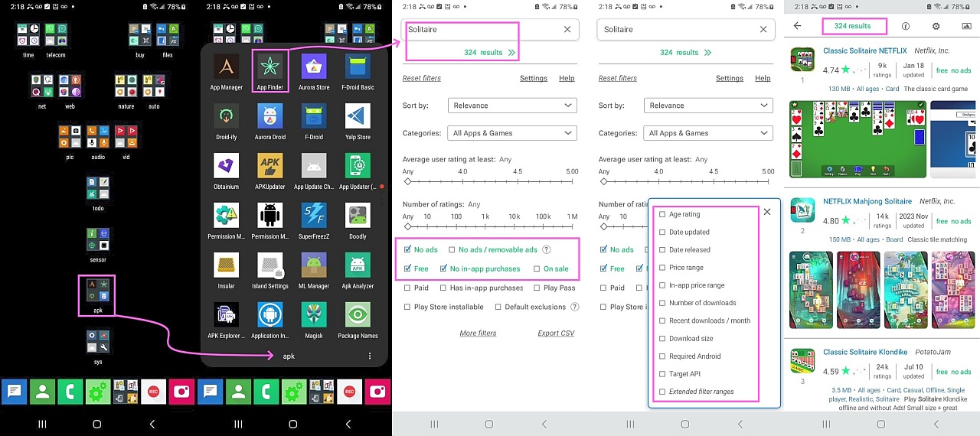Tap '130 MB' size of Classic Solitaire NETFLIX
The height and width of the screenshot is (436, 980).
pyautogui.click(x=840, y=89)
